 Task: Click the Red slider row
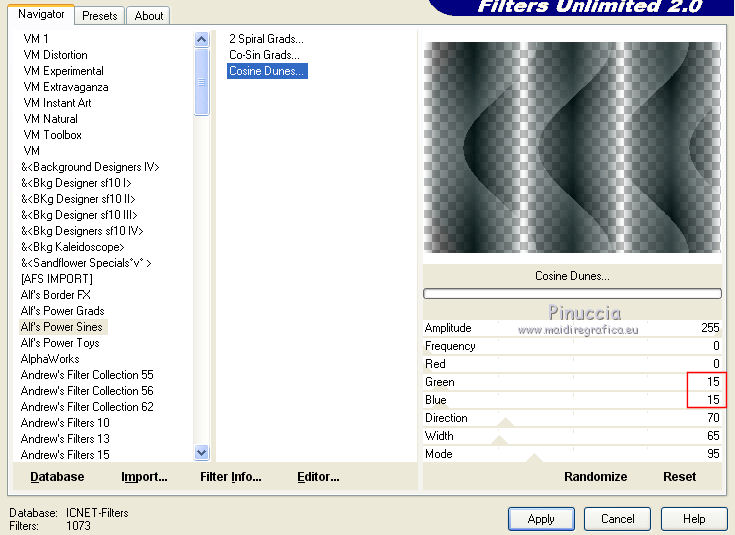[572, 364]
